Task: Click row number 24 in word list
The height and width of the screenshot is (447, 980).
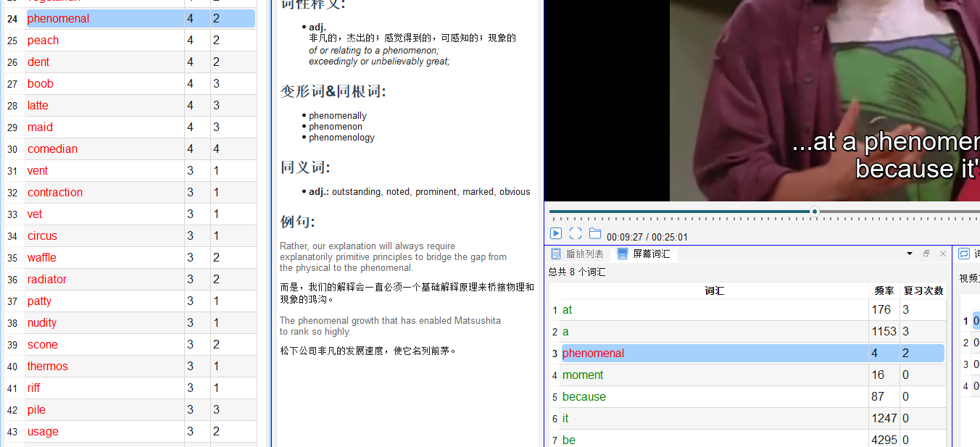Action: point(12,19)
